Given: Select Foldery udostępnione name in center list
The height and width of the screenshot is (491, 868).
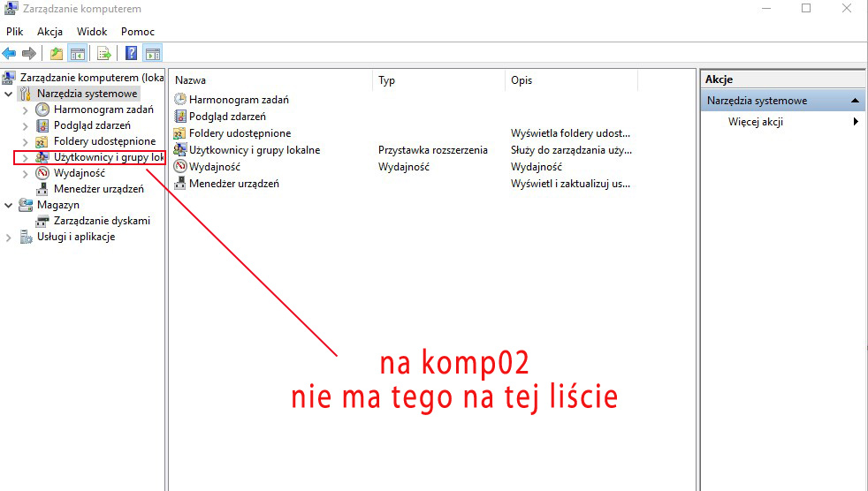Looking at the screenshot, I should 240,133.
